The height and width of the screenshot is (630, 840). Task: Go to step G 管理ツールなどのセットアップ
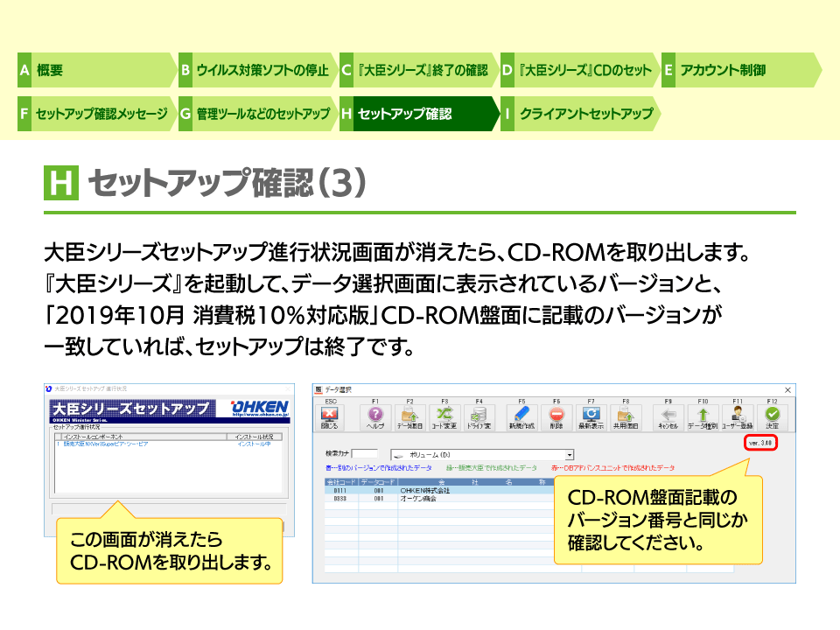[256, 114]
